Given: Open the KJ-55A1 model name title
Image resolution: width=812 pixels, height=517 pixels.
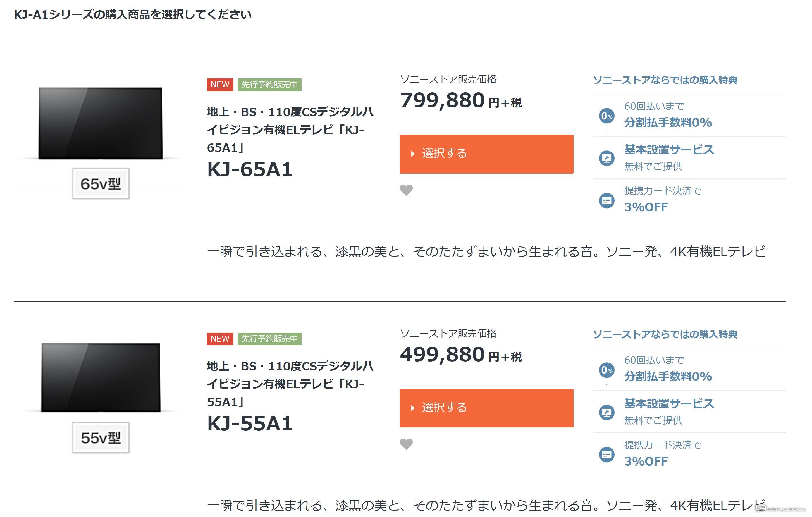Looking at the screenshot, I should pyautogui.click(x=250, y=423).
